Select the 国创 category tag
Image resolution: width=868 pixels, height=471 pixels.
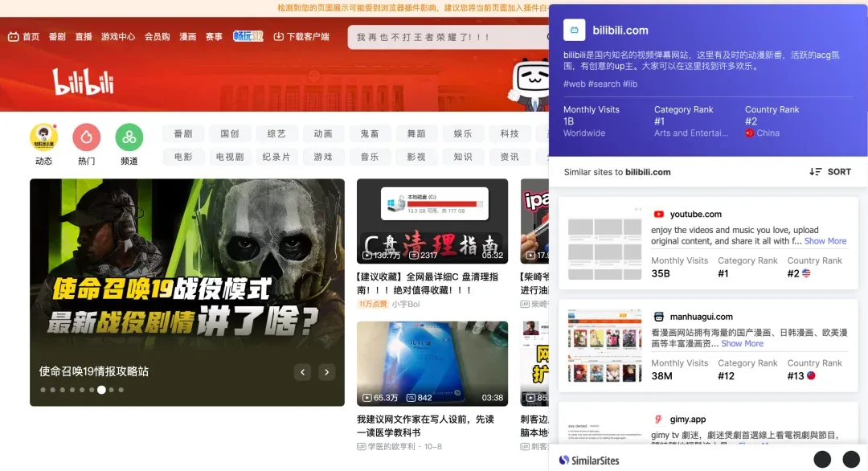click(x=230, y=134)
